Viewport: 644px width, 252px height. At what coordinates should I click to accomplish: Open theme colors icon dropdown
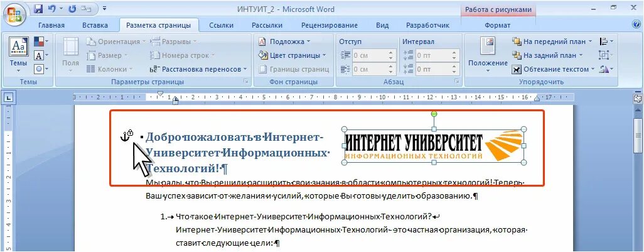pos(41,42)
